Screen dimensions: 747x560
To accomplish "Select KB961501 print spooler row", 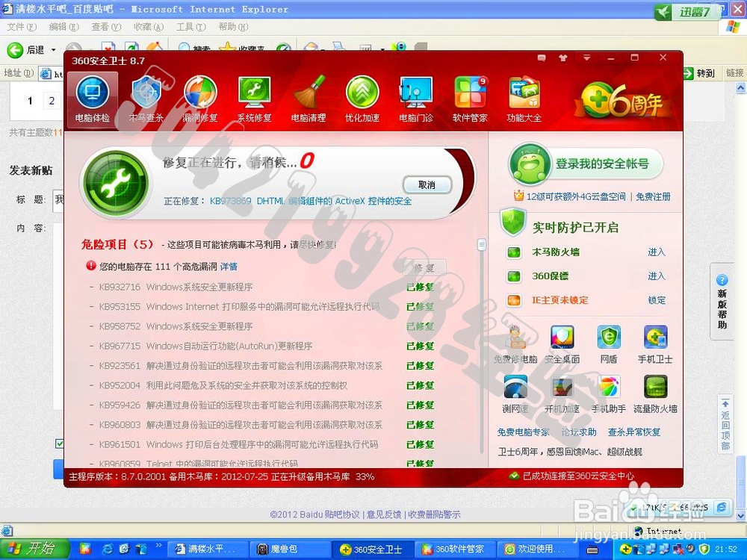I will coord(261,445).
